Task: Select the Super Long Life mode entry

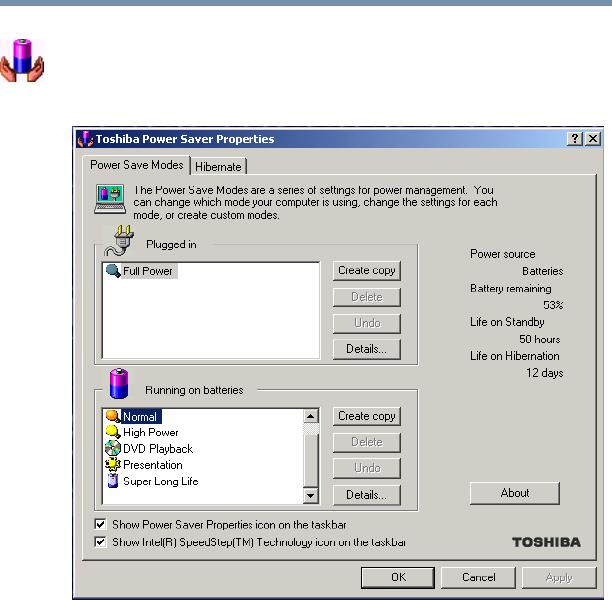Action: coord(160,481)
